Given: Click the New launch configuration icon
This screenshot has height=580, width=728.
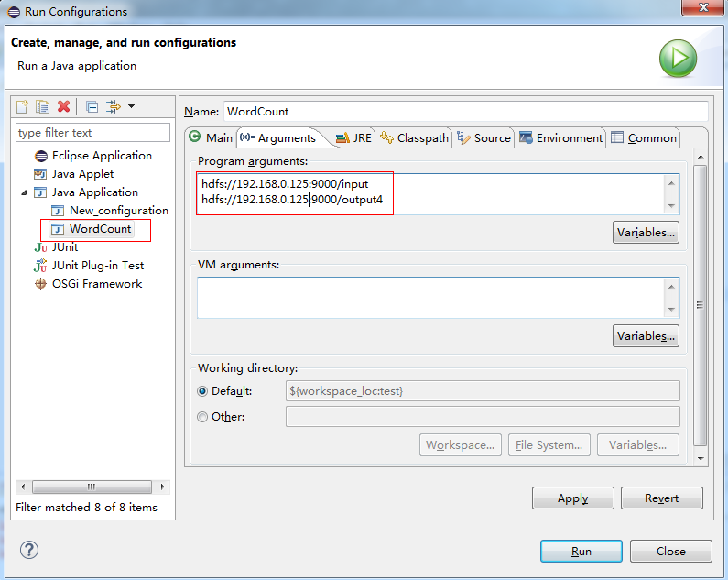Looking at the screenshot, I should 22,107.
